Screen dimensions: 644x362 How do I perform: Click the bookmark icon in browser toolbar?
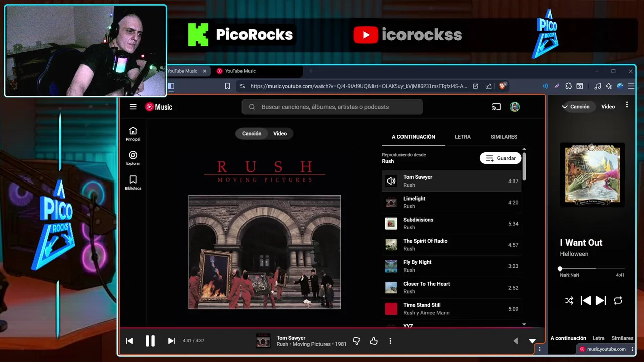pos(227,86)
